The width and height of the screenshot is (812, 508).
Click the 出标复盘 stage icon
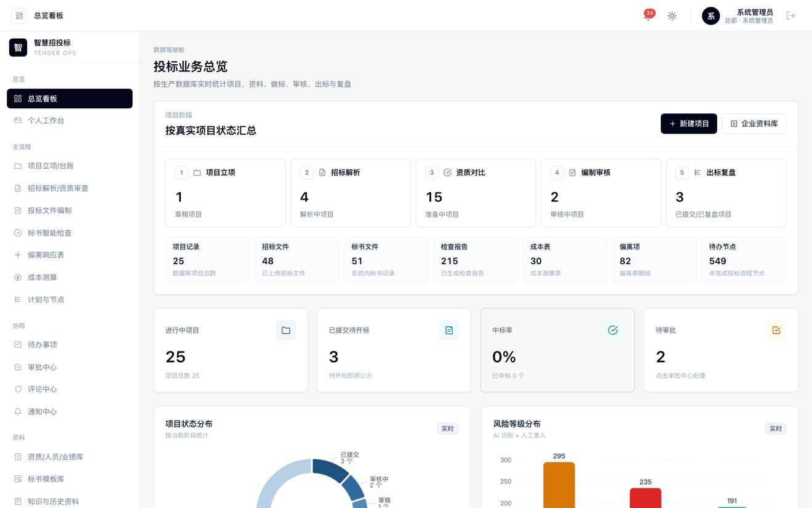pyautogui.click(x=698, y=173)
